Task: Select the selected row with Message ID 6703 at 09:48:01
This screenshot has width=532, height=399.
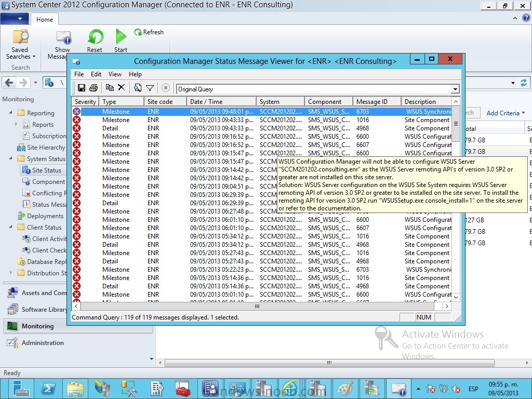Action: coord(262,112)
